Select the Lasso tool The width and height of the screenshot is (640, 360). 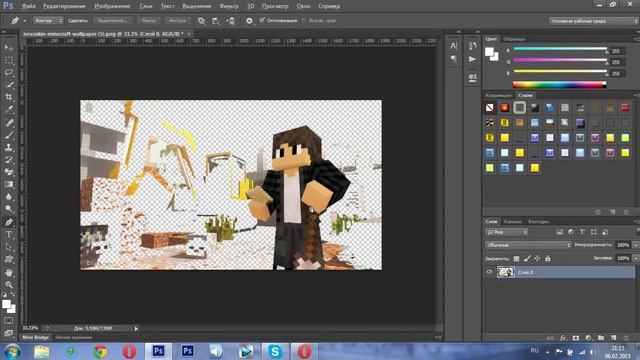click(9, 73)
